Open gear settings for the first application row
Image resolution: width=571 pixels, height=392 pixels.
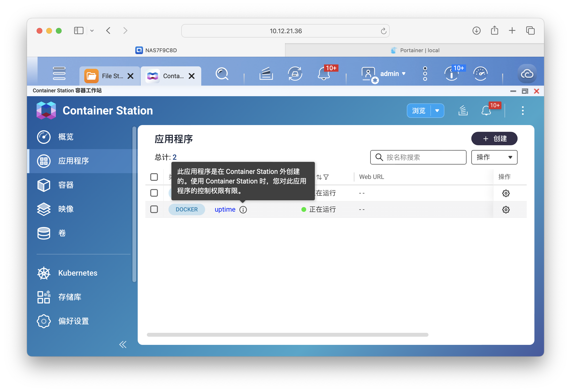tap(506, 193)
